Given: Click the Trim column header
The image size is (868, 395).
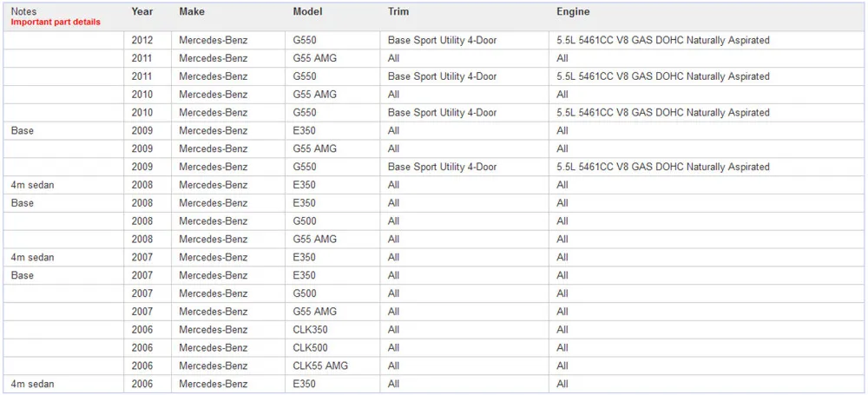Looking at the screenshot, I should coord(398,11).
